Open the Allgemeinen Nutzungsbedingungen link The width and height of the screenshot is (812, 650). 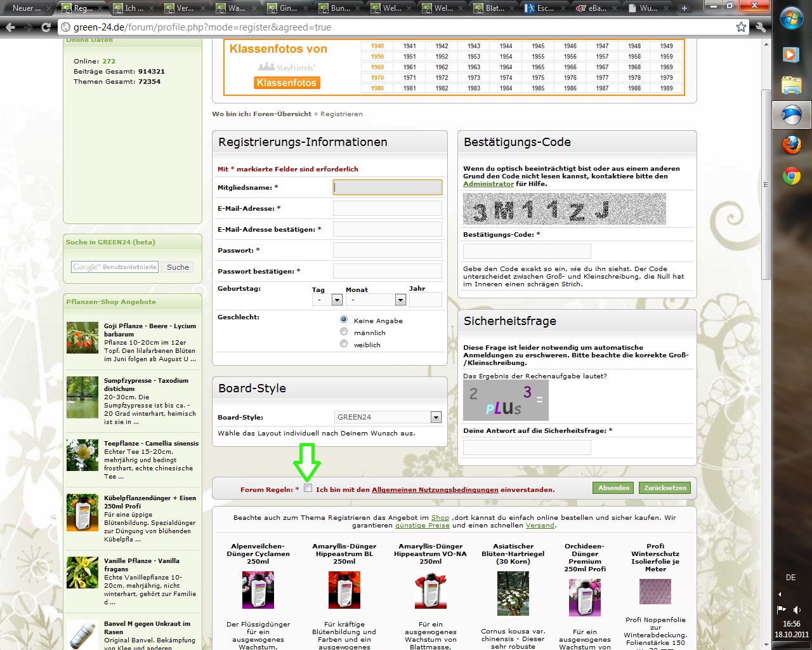pos(435,489)
